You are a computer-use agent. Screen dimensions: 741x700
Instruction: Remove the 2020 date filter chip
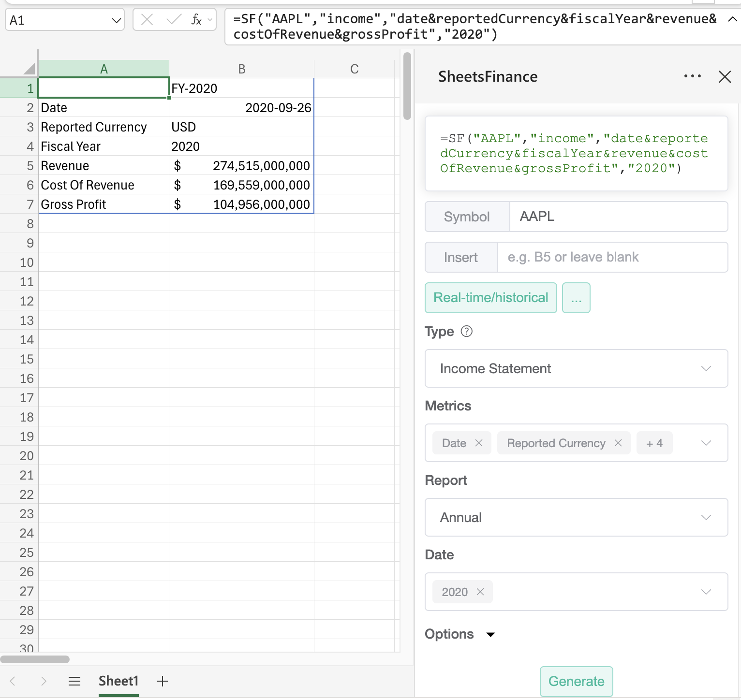click(x=480, y=591)
